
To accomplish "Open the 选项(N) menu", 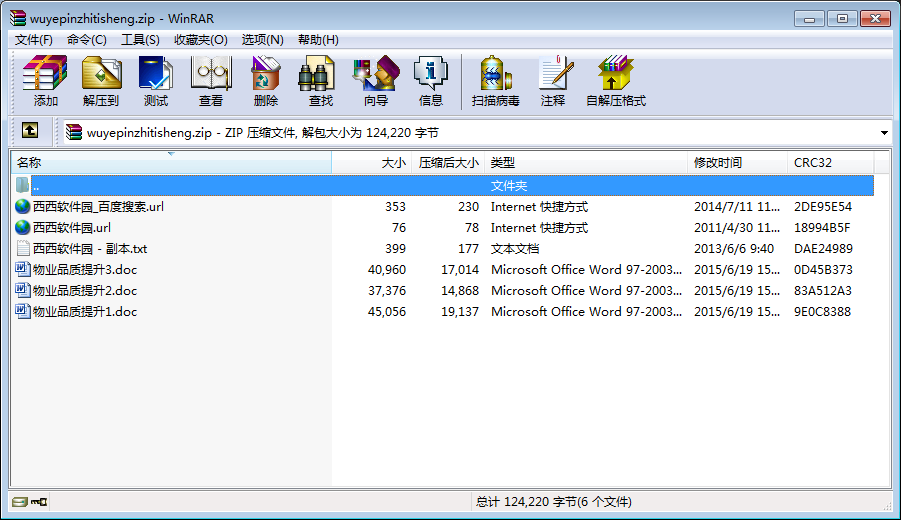I will tap(263, 40).
